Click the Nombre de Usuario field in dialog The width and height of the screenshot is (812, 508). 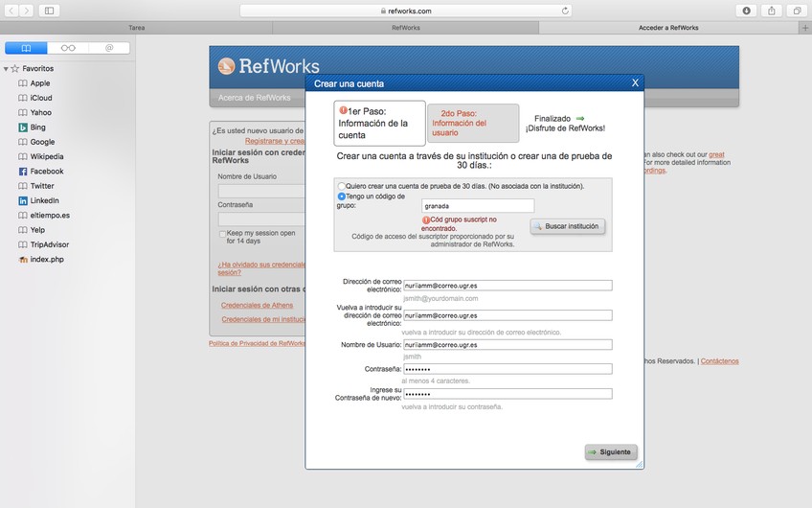[x=507, y=345]
